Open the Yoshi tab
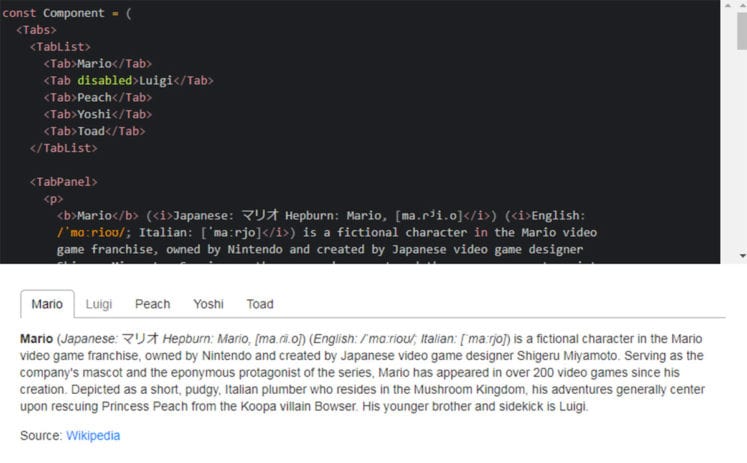Image resolution: width=747 pixels, height=463 pixels. (x=208, y=304)
